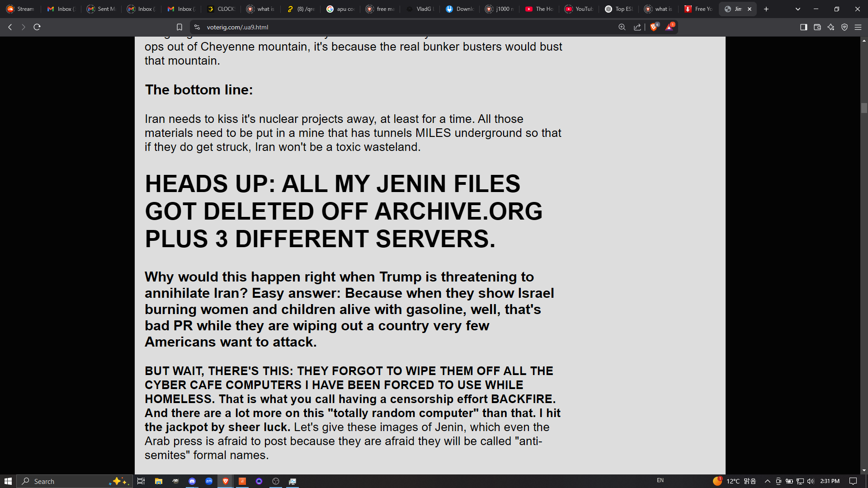Switch to the Download tab
The height and width of the screenshot is (488, 868).
tap(461, 9)
